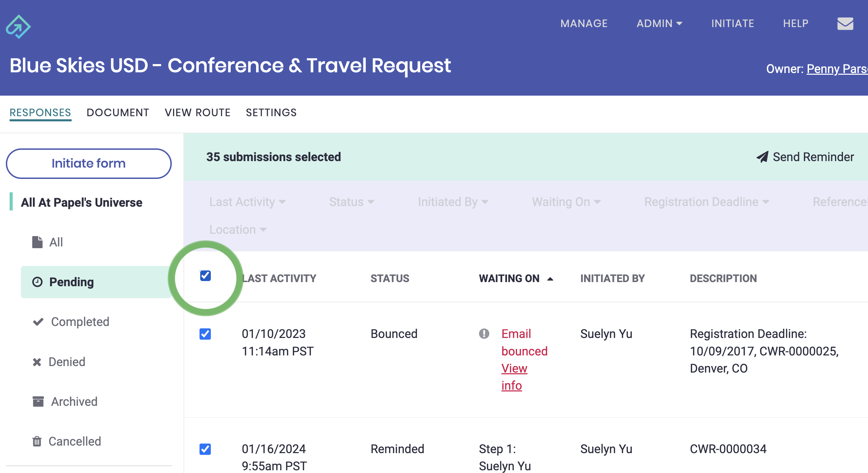The width and height of the screenshot is (868, 473).
Task: Uncheck the select-all header checkbox
Action: click(x=205, y=276)
